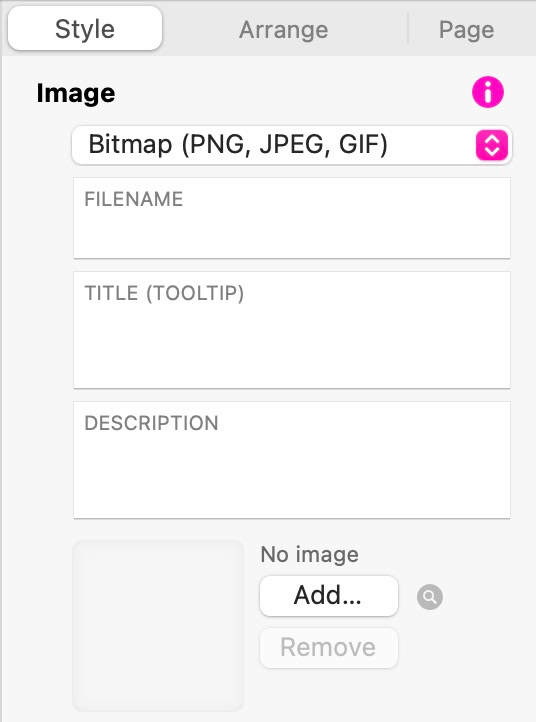
Task: Click the pink info icon beside Image
Action: 488,92
